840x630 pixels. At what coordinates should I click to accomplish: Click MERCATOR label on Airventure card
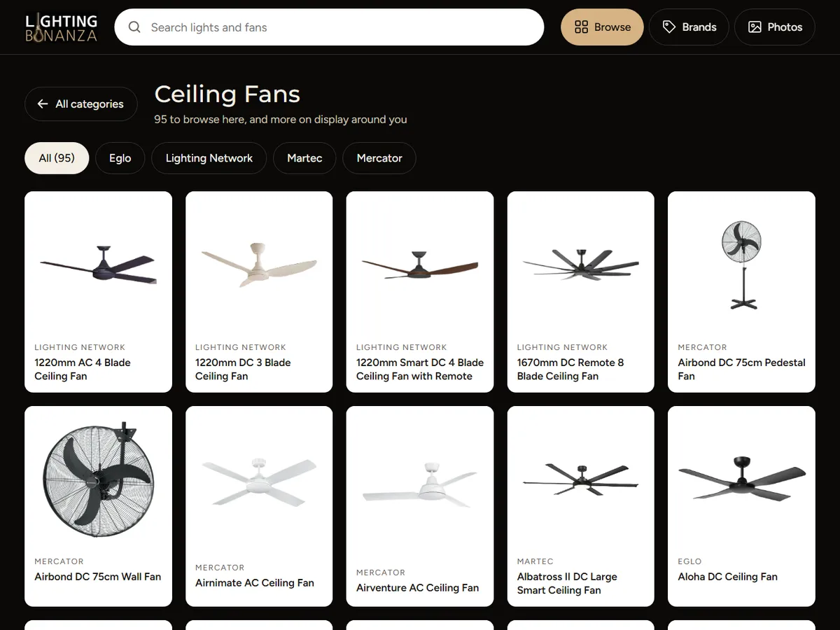point(381,573)
